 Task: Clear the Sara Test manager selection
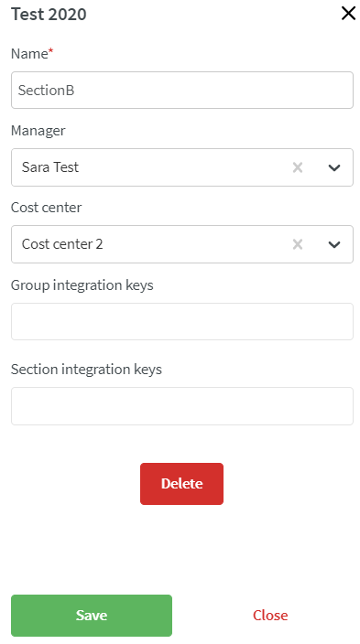(x=298, y=167)
